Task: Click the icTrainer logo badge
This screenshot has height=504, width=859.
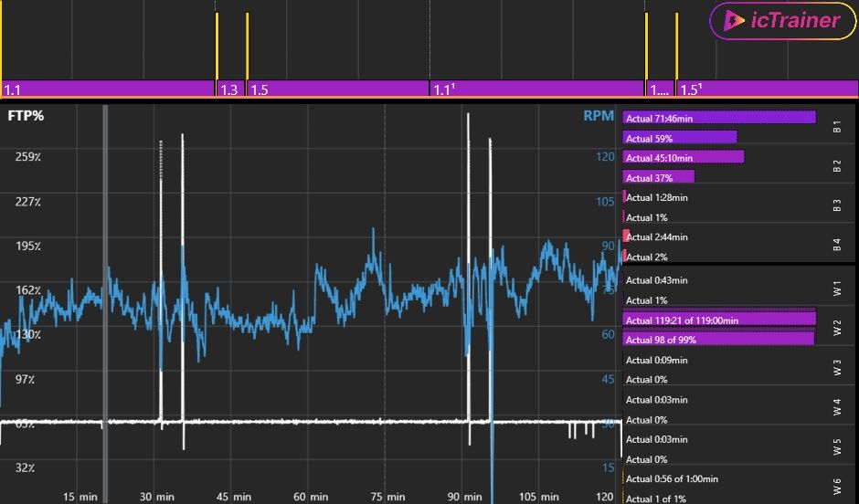Action: coord(782,21)
